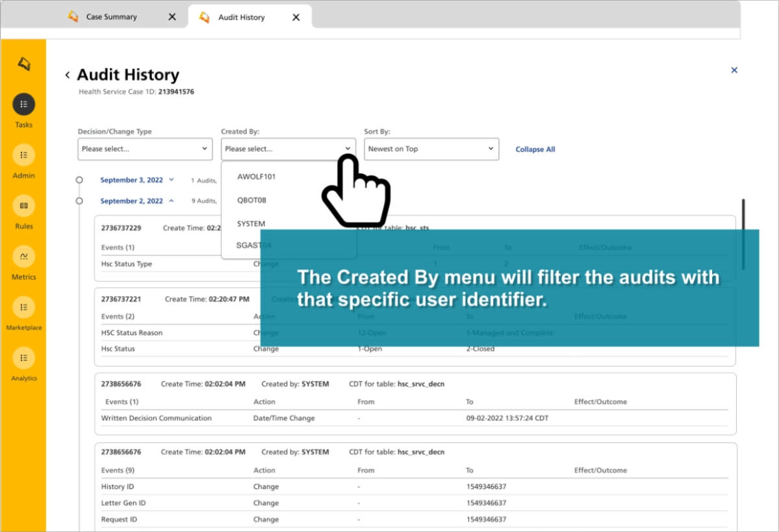
Task: Select SYSTEM from the Created By list
Action: click(x=251, y=223)
